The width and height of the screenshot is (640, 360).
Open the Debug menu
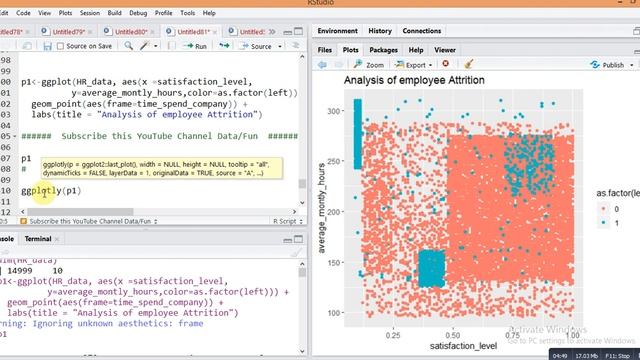(138, 13)
